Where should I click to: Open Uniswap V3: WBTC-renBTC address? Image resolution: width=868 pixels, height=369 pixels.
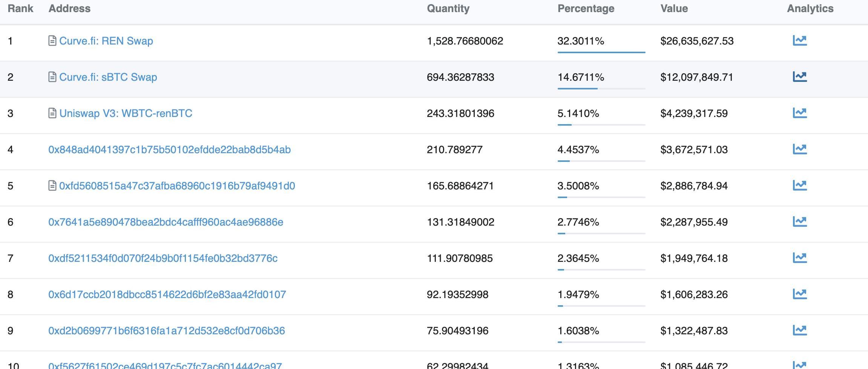coord(126,113)
